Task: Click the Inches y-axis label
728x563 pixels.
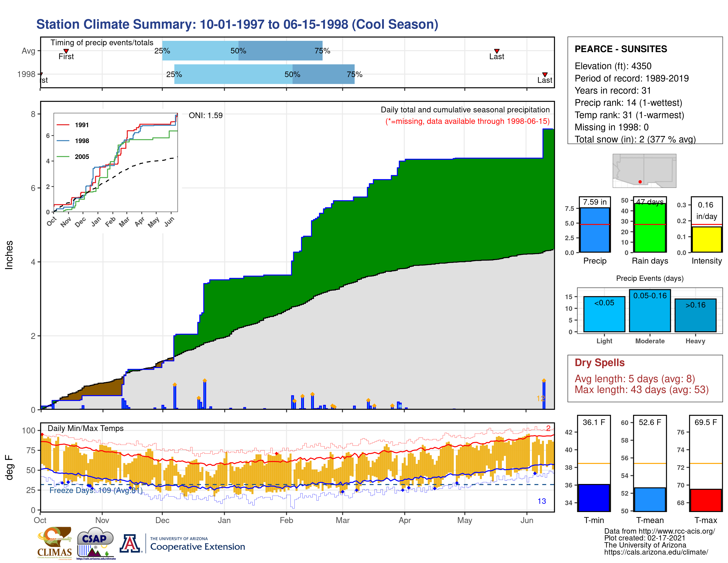Action: (x=9, y=255)
